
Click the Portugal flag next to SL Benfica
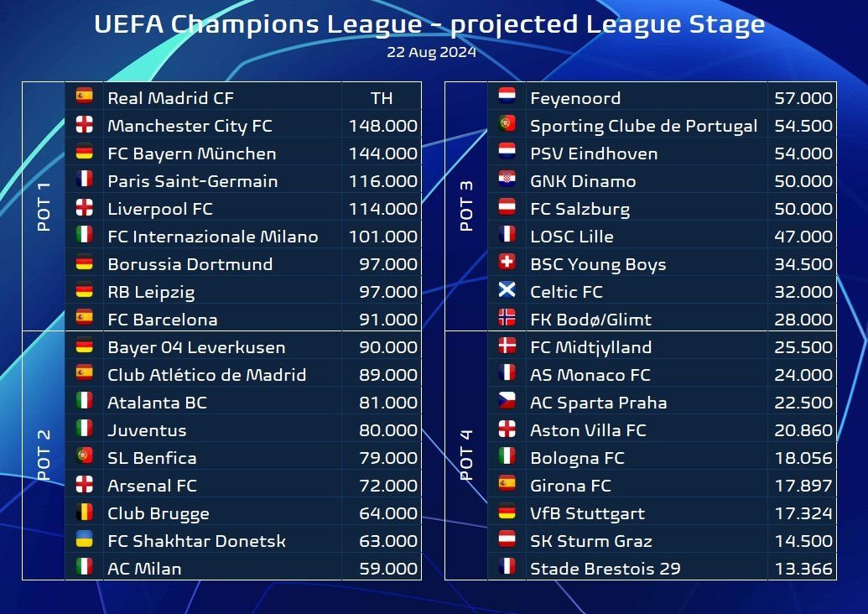(x=84, y=455)
